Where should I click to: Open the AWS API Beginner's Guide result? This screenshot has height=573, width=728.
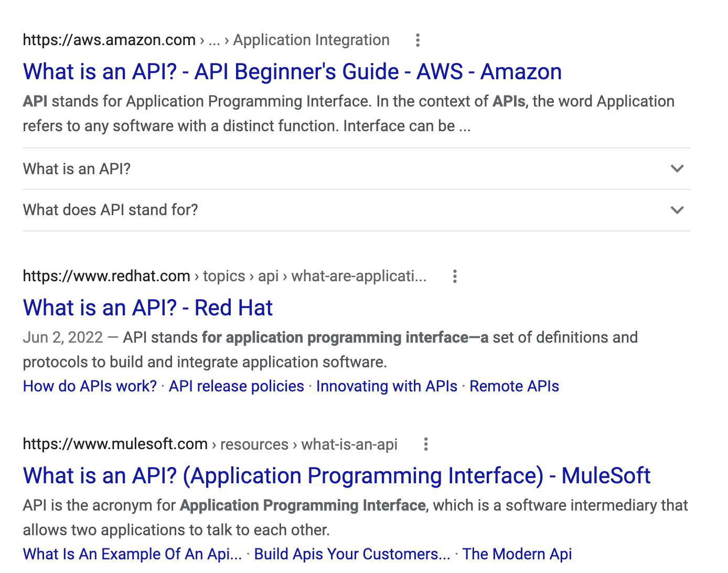[292, 72]
